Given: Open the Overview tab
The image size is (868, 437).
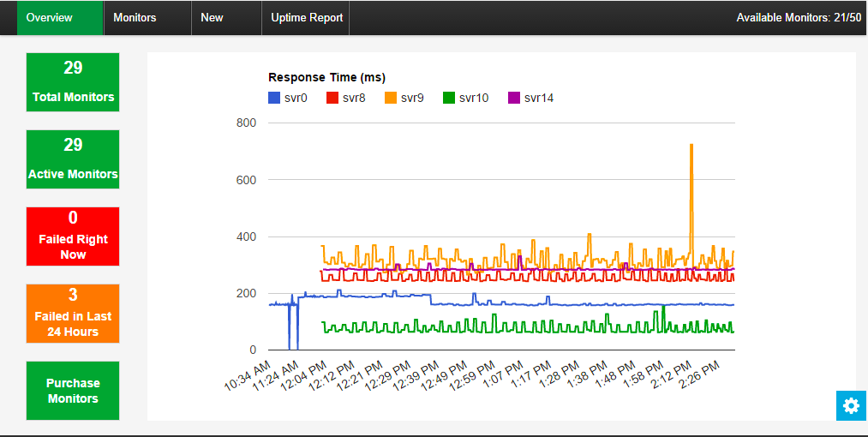Looking at the screenshot, I should coord(50,18).
